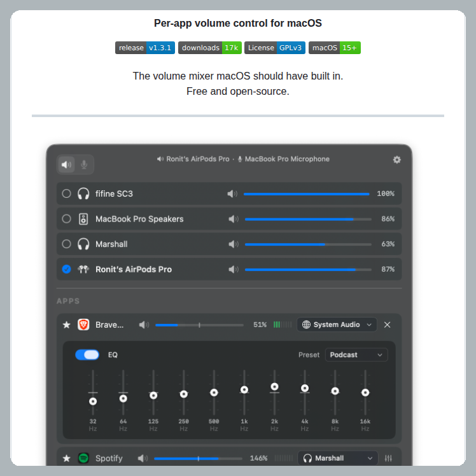Viewport: 476px width, 476px height.
Task: Click AirPods icon beside Ronit's AirPods Pro
Action: (x=83, y=269)
